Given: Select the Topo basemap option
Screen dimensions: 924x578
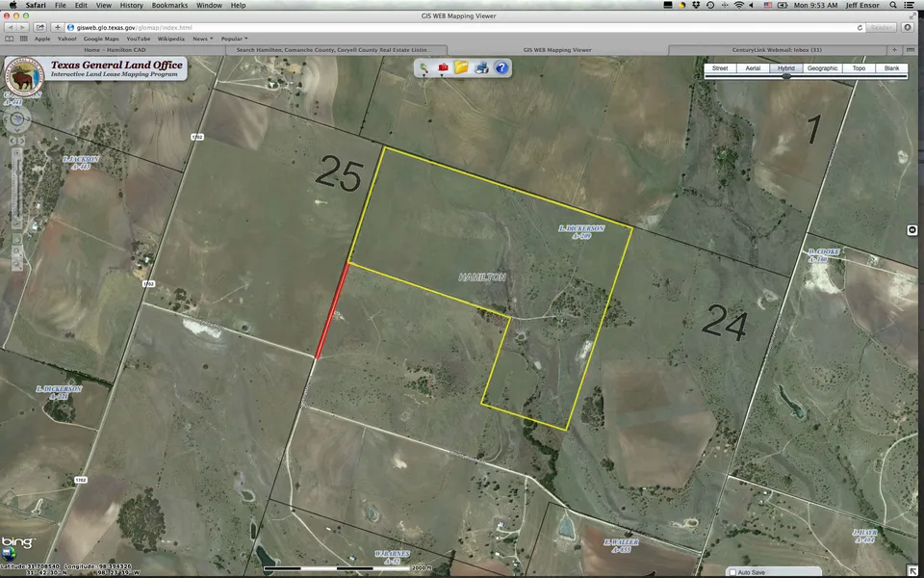Looking at the screenshot, I should tap(860, 68).
